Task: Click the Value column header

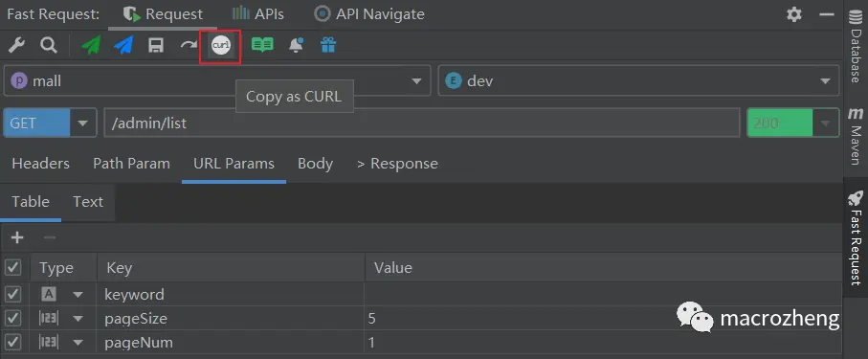Action: point(603,268)
